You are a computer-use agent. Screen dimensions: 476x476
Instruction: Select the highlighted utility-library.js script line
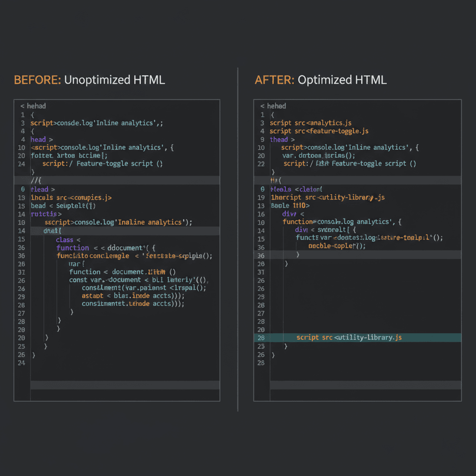349,337
